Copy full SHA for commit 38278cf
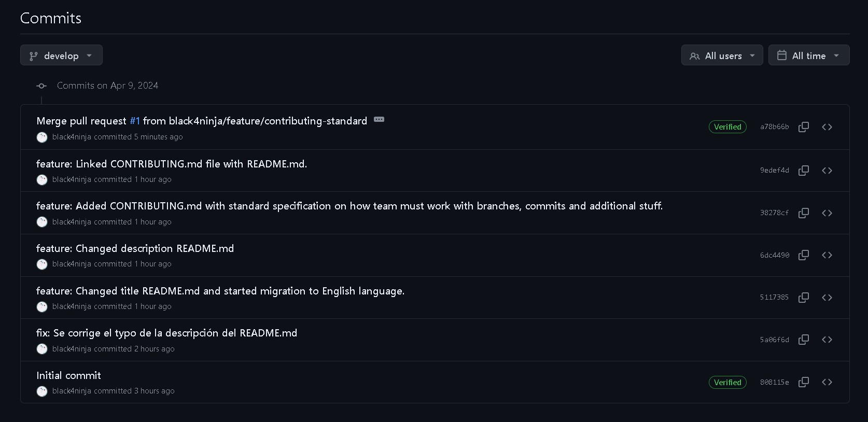The height and width of the screenshot is (422, 868). coord(804,213)
